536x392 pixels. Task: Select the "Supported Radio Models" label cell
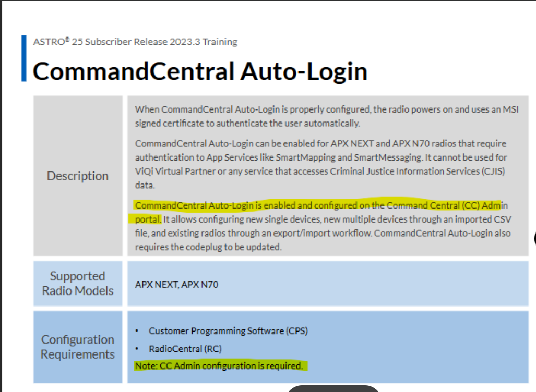click(x=78, y=284)
